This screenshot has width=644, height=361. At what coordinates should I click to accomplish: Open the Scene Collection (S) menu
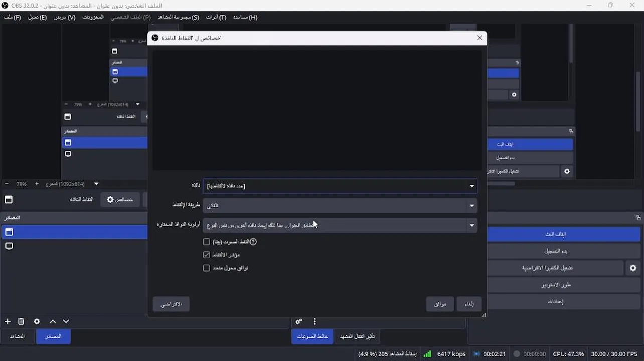tap(179, 17)
